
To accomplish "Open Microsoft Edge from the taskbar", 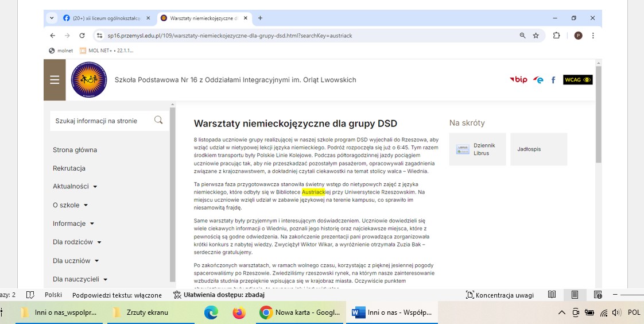I will [211, 313].
